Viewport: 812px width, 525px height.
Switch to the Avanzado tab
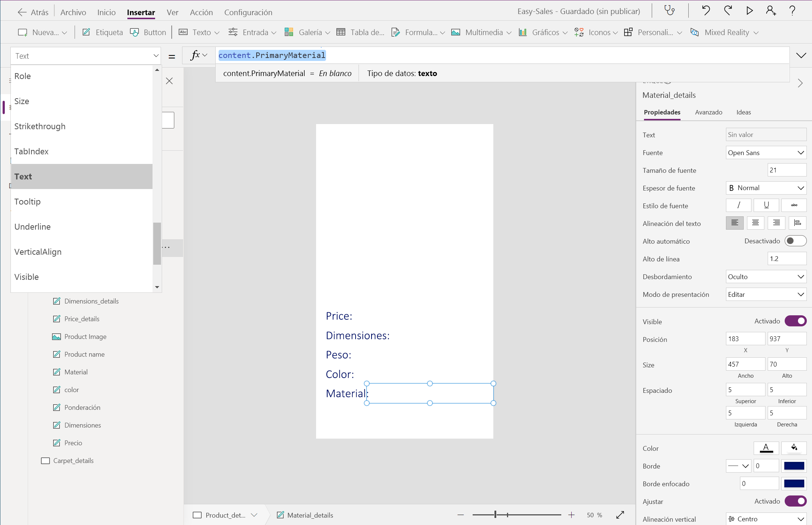point(708,112)
